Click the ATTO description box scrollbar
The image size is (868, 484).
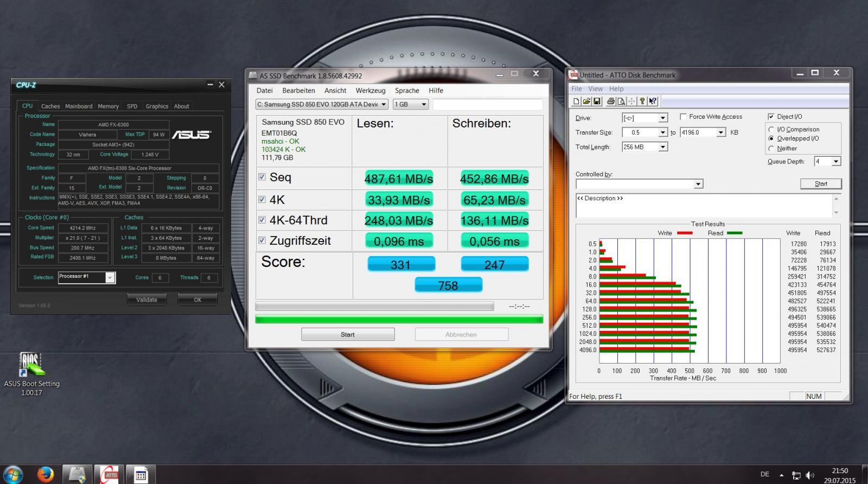point(836,206)
